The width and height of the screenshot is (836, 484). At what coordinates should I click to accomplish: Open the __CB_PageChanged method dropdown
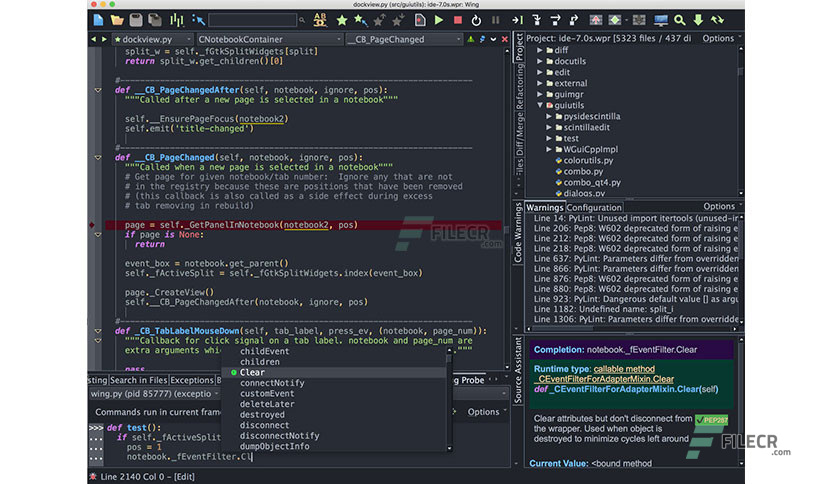404,39
